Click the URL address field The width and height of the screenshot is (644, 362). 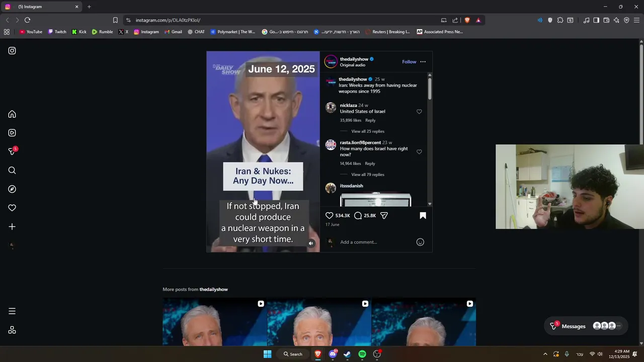282,20
